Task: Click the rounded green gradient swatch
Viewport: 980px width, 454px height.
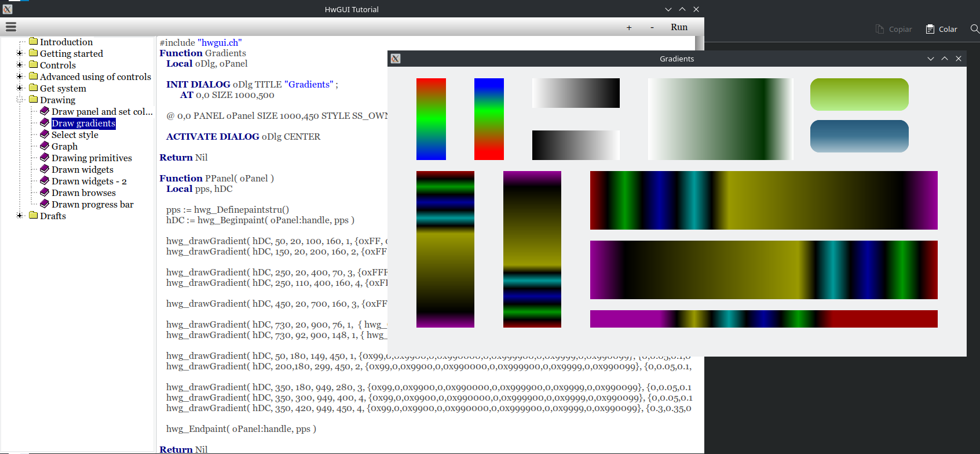Action: (x=859, y=95)
